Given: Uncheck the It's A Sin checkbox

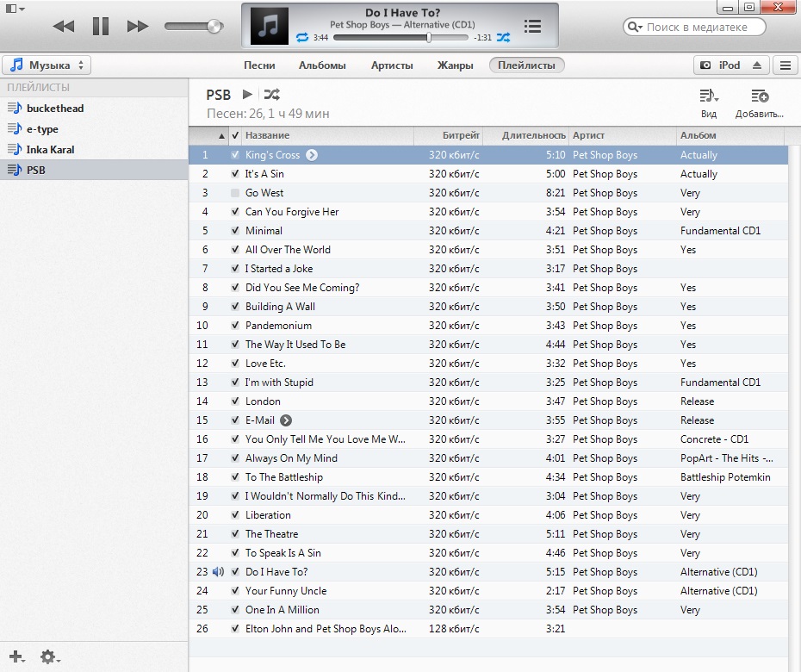Looking at the screenshot, I should click(235, 174).
